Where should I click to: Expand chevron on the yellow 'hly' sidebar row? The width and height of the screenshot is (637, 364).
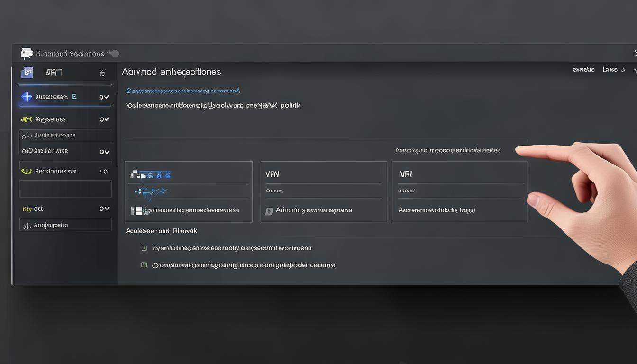coord(104,209)
